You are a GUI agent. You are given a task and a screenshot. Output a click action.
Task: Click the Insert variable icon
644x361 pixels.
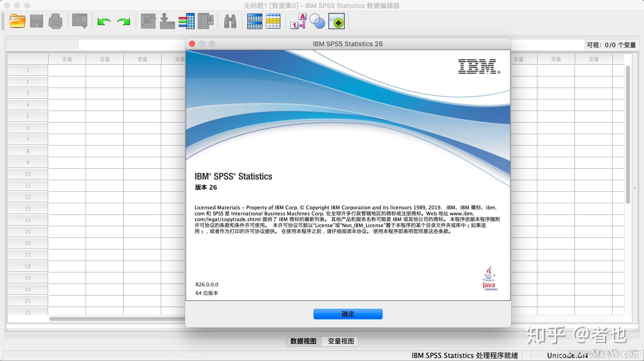coord(273,21)
